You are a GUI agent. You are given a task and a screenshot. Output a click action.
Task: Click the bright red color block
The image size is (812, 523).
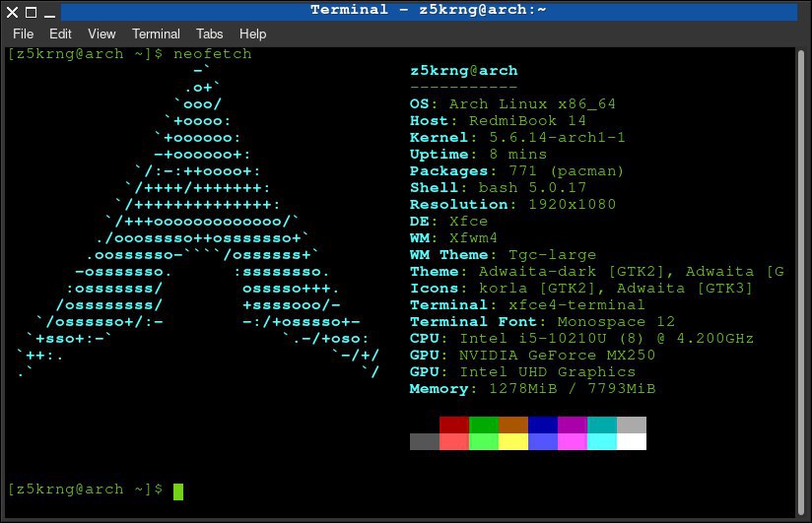454,441
